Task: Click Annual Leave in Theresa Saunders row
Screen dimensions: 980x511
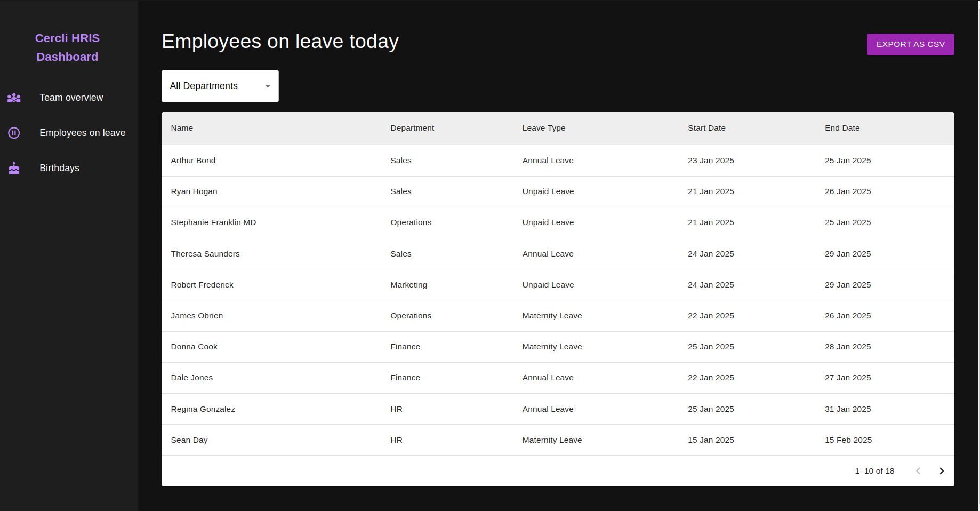Action: [548, 254]
